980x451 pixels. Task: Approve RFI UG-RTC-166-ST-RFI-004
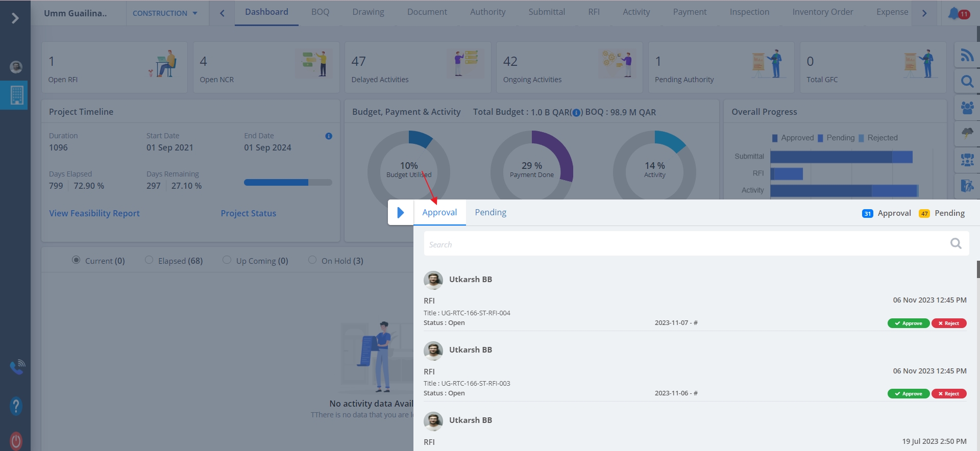(x=908, y=323)
